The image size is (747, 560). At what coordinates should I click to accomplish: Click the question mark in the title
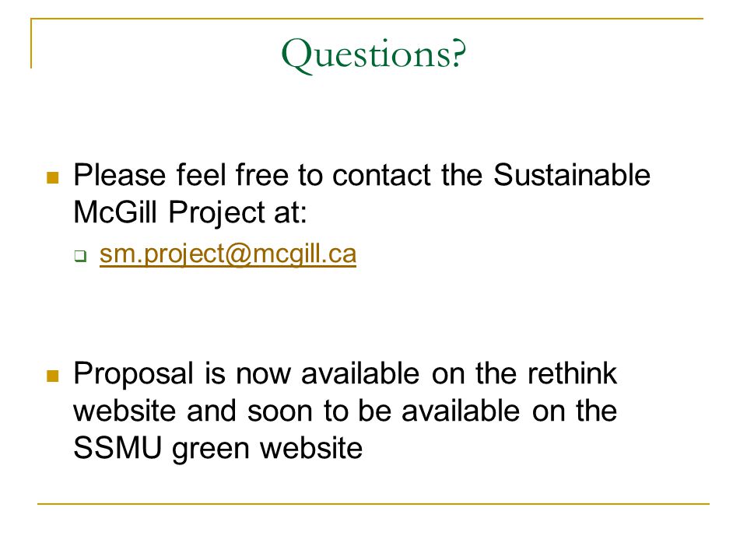click(x=457, y=52)
